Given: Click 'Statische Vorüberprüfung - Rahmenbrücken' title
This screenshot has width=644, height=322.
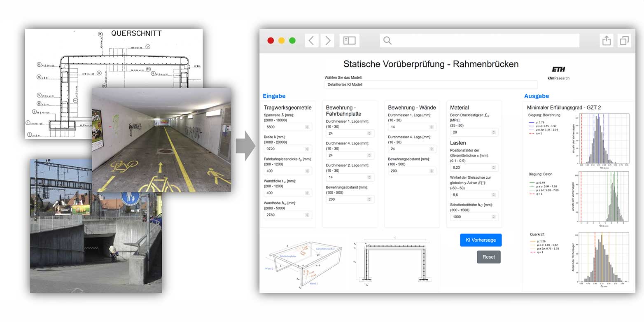Looking at the screenshot, I should 431,64.
